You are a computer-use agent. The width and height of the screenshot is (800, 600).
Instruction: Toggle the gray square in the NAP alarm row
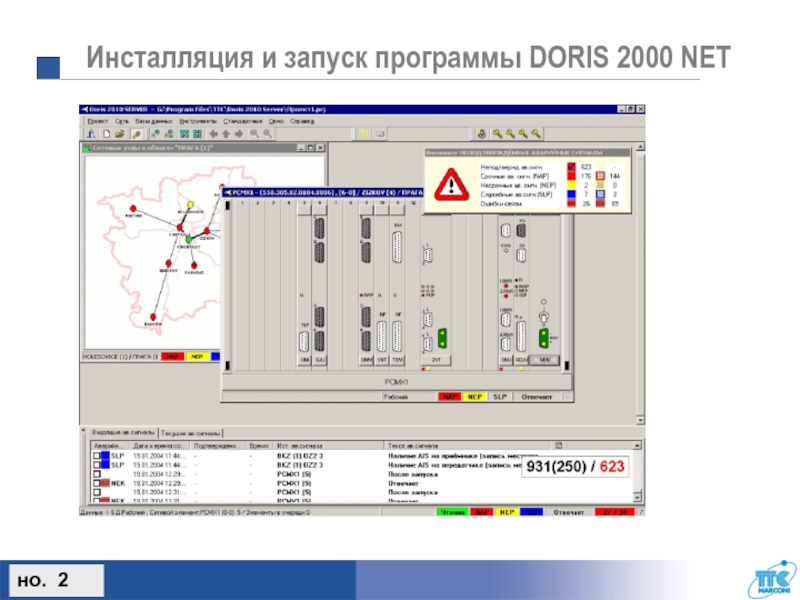click(601, 176)
